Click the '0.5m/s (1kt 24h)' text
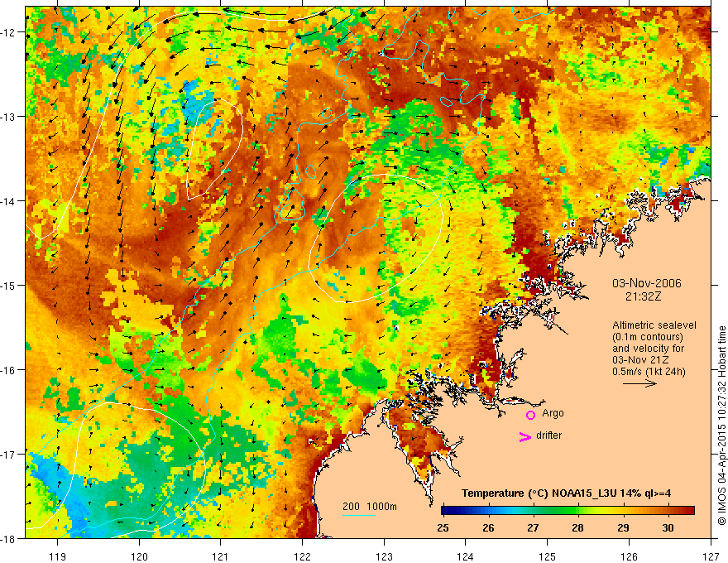728x563 pixels. click(649, 371)
